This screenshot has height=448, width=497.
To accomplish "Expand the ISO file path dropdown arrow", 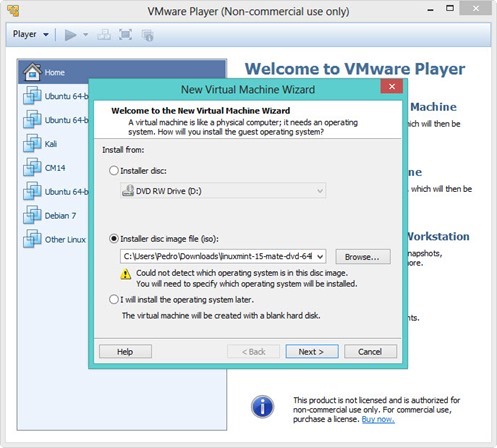I will (x=320, y=257).
